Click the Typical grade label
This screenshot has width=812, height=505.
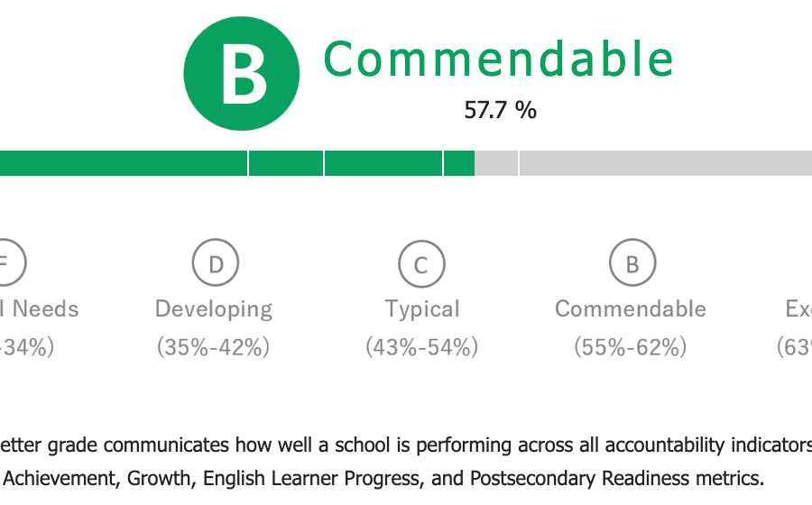tap(422, 309)
